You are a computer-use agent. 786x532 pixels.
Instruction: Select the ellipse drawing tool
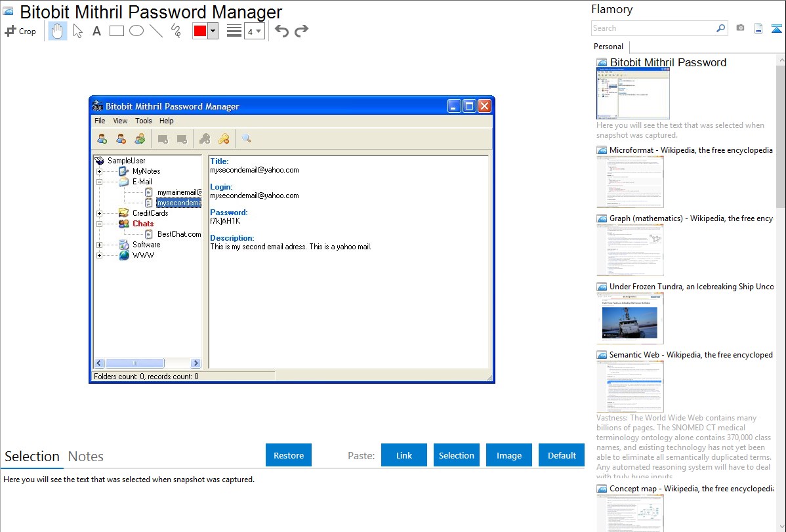tap(136, 31)
